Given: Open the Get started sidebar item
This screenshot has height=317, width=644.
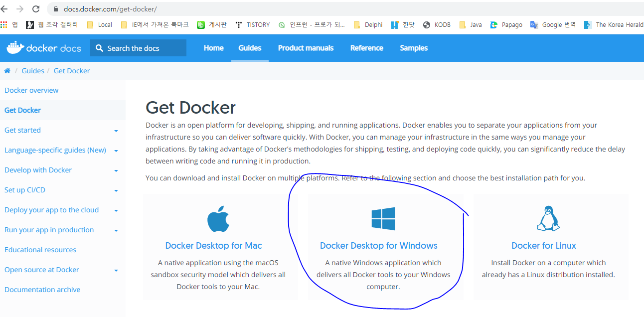Looking at the screenshot, I should 22,130.
